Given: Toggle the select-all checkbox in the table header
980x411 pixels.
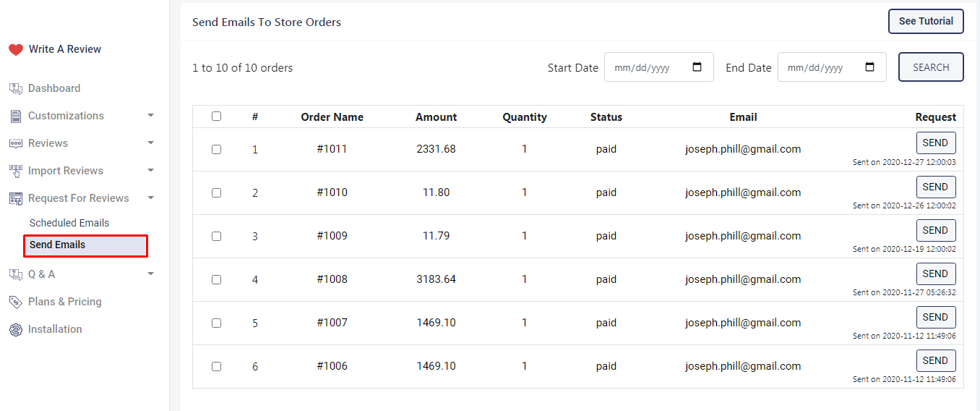Looking at the screenshot, I should (216, 116).
